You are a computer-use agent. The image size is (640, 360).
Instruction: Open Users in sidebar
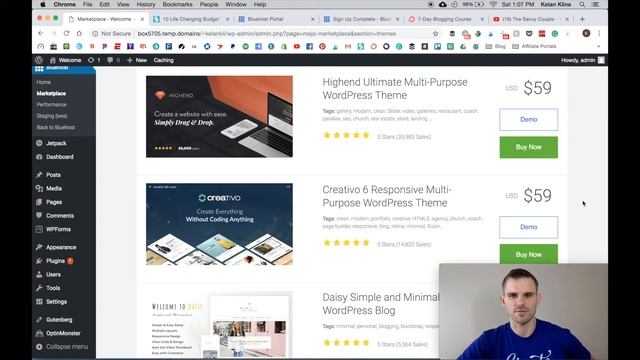[x=53, y=274]
